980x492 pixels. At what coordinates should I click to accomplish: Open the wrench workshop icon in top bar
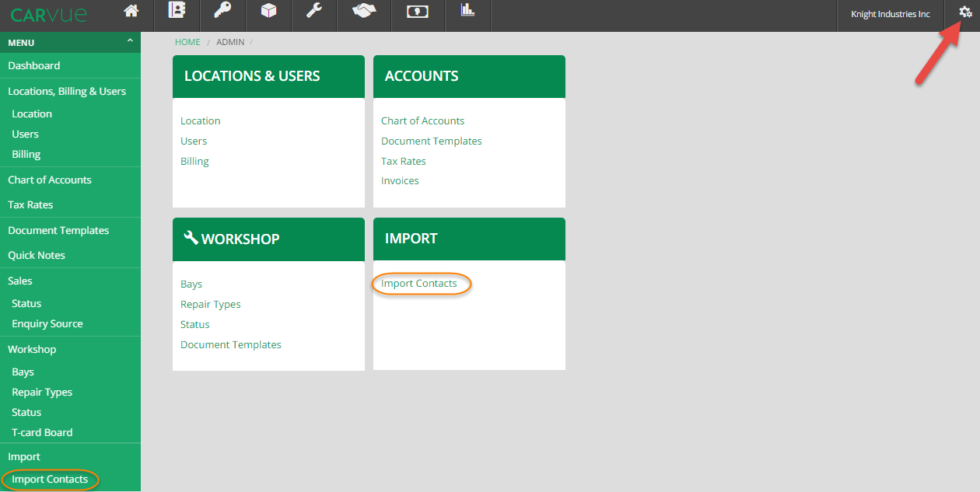[314, 11]
